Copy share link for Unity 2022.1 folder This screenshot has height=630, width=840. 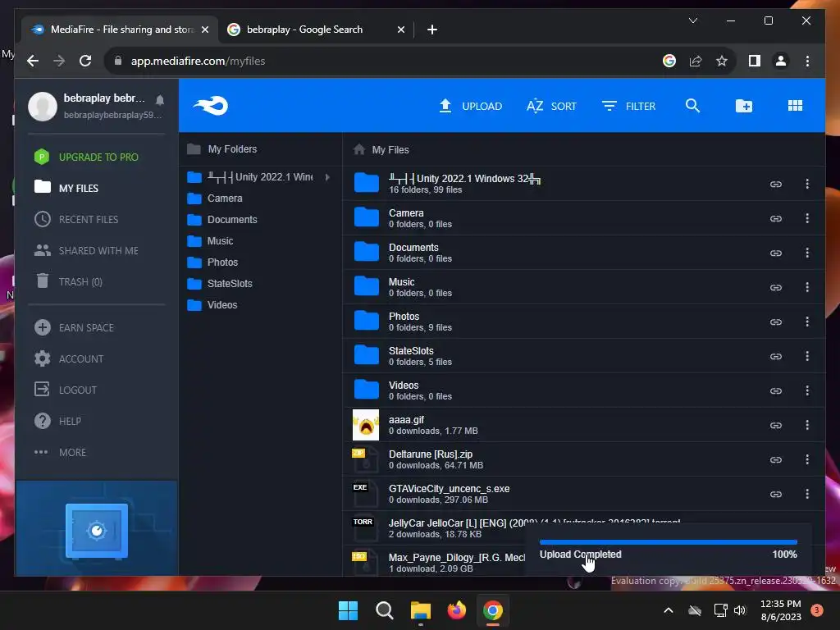coord(776,184)
